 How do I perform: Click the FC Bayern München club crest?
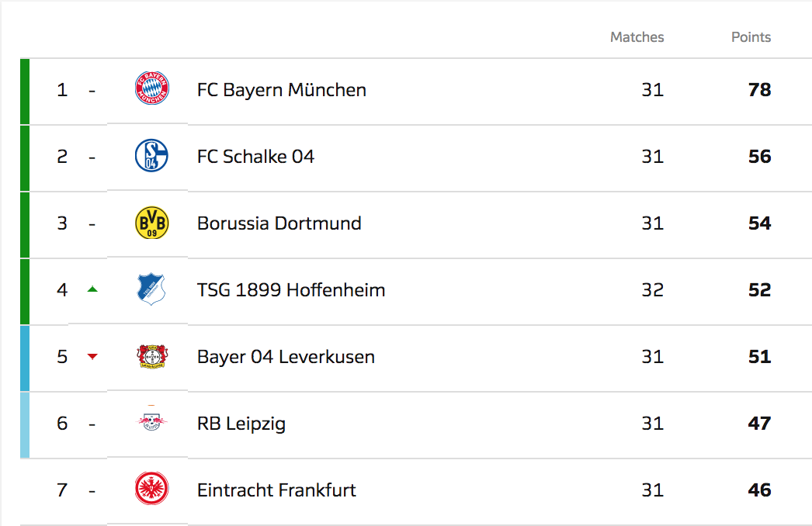click(151, 89)
